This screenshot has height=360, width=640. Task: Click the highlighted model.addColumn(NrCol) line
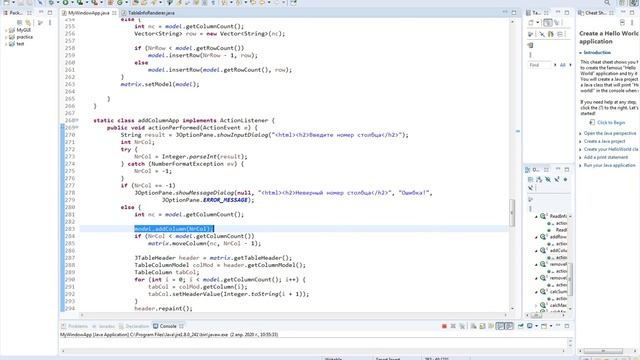click(x=174, y=229)
